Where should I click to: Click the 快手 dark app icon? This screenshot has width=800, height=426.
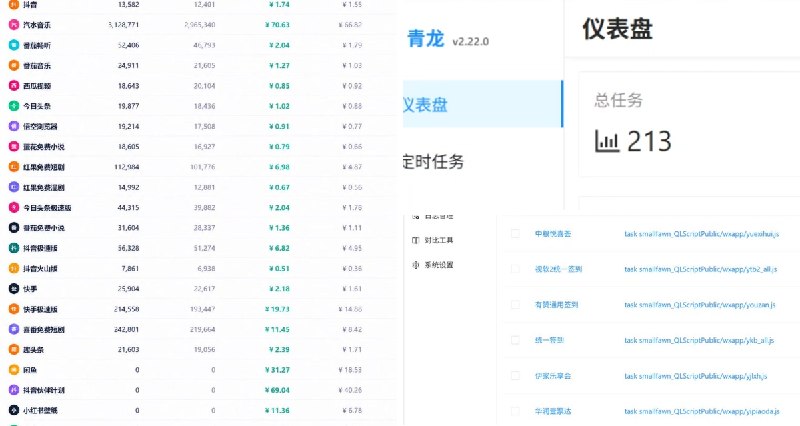14,289
